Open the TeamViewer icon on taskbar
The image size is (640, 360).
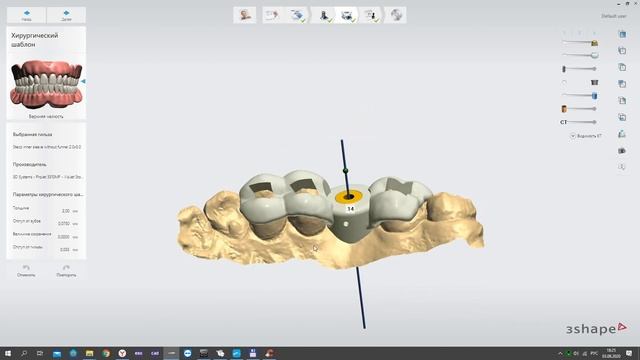[x=188, y=353]
